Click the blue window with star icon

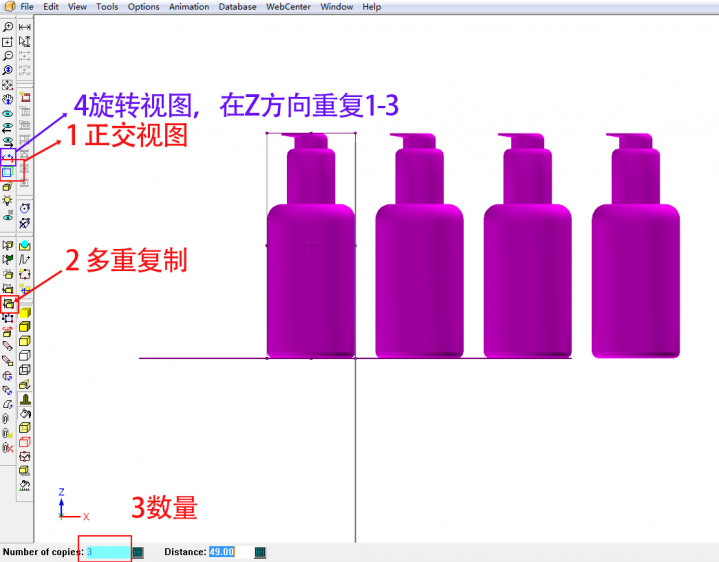pos(25,289)
